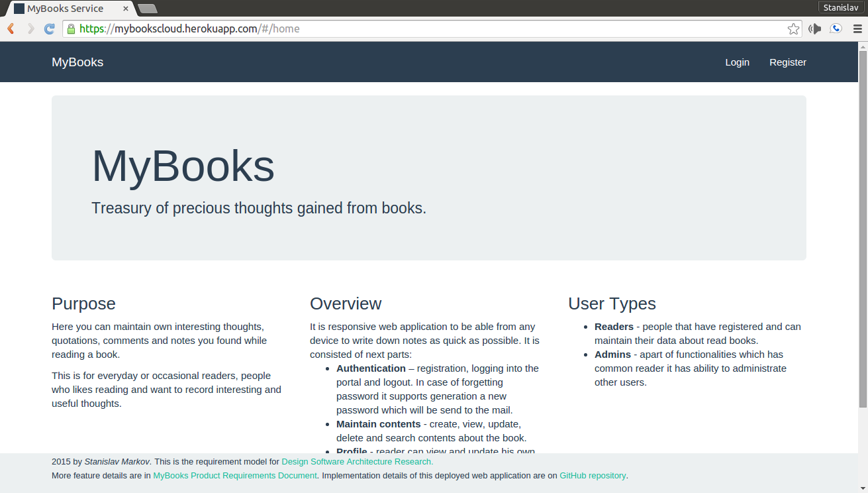Click the large MyBooks jumbotron heading
Screen dimensions: 868x493
[183, 166]
